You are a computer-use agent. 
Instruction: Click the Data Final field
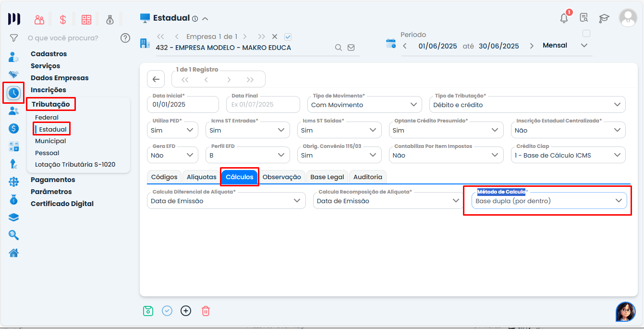pos(263,104)
